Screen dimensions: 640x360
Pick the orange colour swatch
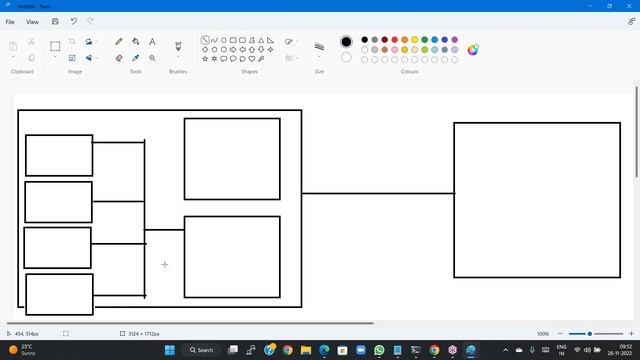(x=404, y=40)
